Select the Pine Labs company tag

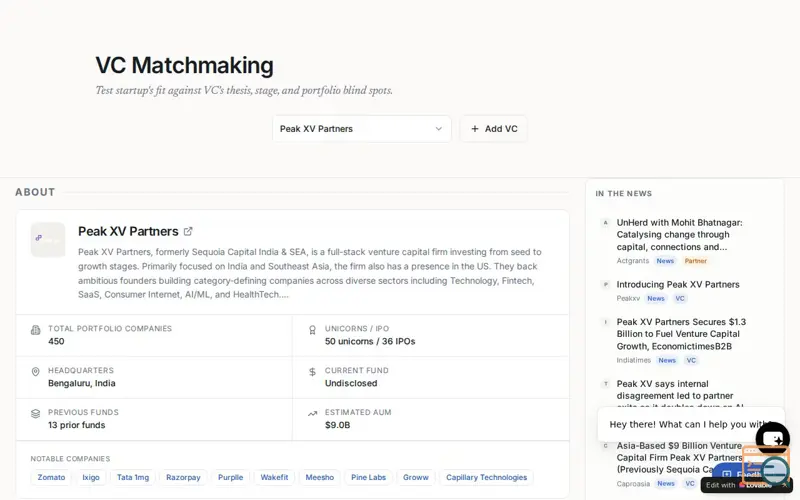pyautogui.click(x=368, y=478)
